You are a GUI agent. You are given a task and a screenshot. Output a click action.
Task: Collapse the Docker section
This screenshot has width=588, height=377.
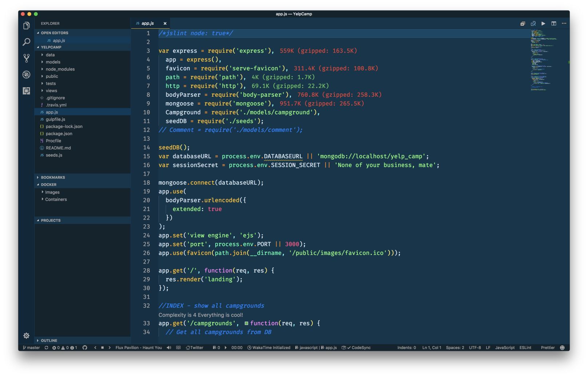(83, 185)
